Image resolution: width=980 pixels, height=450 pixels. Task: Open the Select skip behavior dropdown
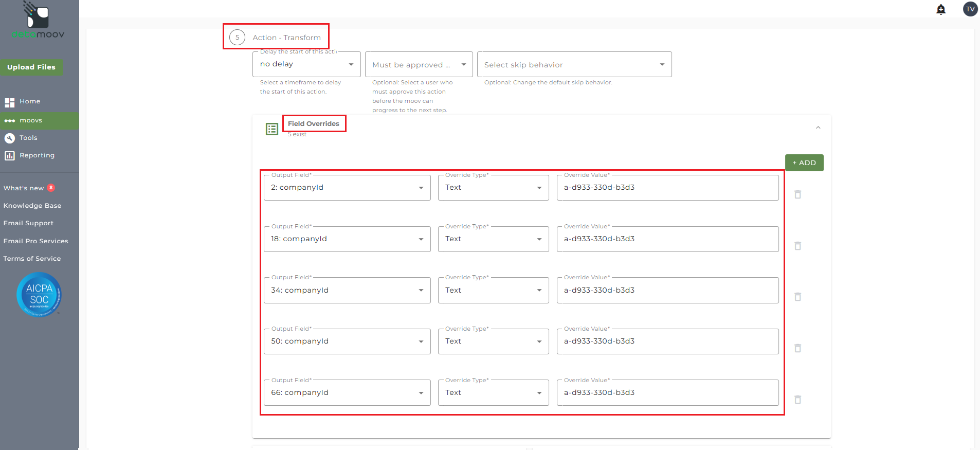point(574,65)
